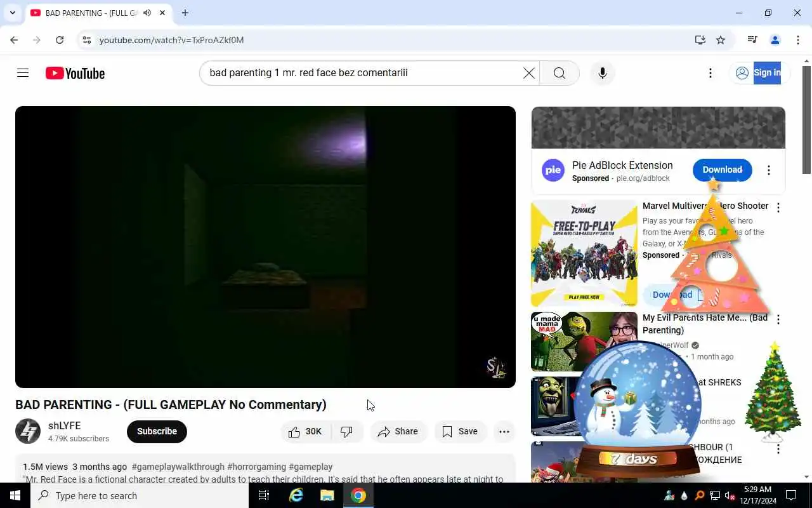Image resolution: width=812 pixels, height=508 pixels.
Task: Open Chrome from the taskbar
Action: (358, 495)
